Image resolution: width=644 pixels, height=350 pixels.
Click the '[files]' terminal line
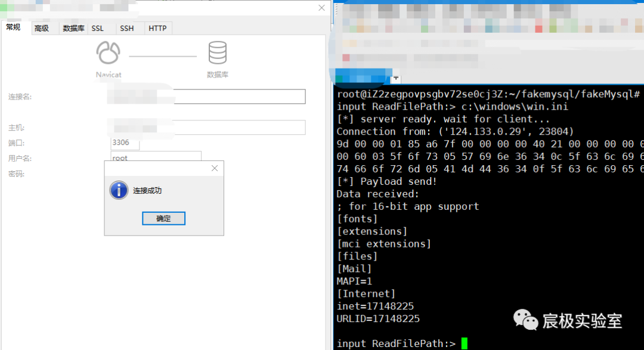[x=357, y=256]
